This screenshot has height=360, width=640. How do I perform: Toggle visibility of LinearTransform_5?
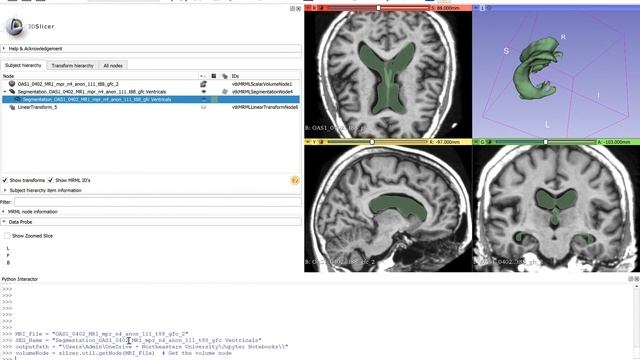[x=203, y=107]
